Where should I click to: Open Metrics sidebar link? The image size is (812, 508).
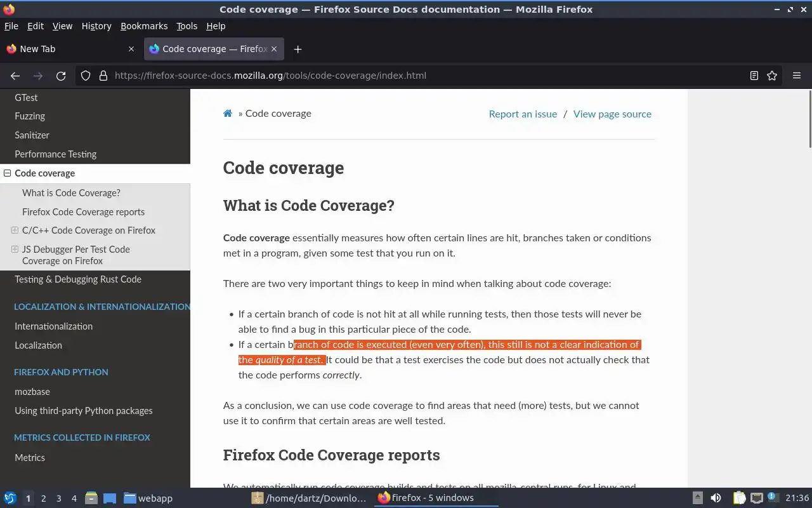[x=30, y=458]
